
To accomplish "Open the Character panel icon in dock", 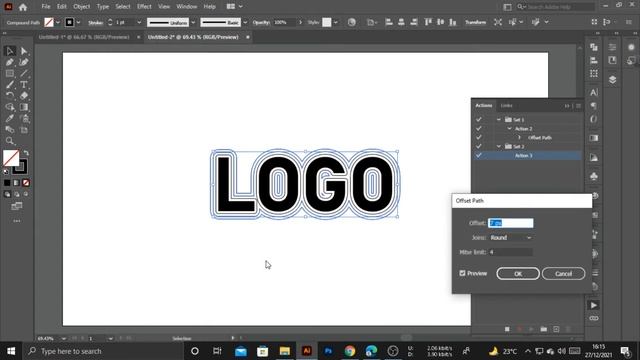I will click(593, 93).
